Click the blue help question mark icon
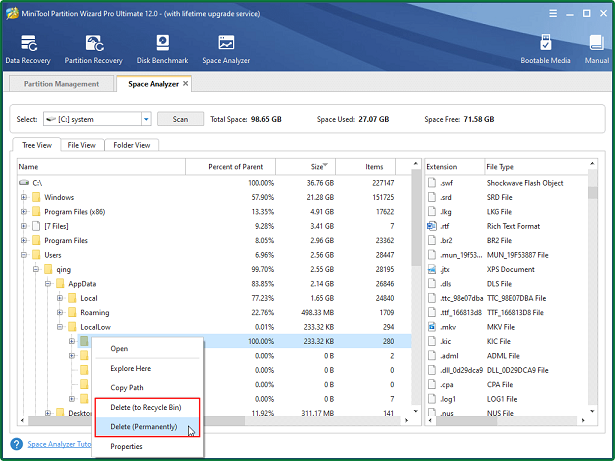Screen dimensions: 615x461 (x=16, y=444)
